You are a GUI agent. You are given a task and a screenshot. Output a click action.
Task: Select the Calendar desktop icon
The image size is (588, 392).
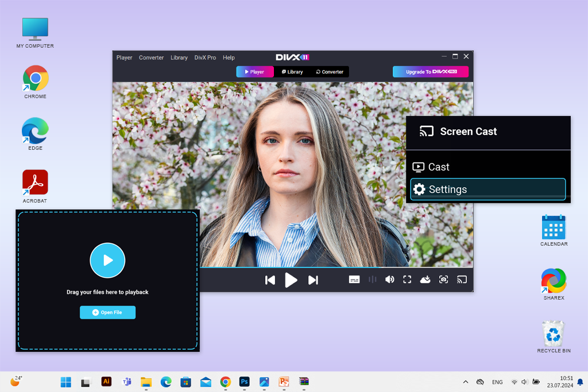[554, 231]
